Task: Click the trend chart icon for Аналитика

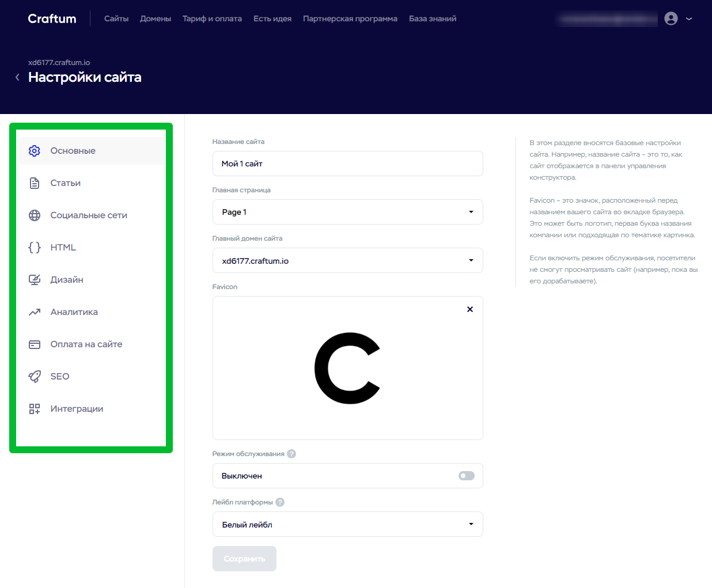Action: tap(35, 312)
